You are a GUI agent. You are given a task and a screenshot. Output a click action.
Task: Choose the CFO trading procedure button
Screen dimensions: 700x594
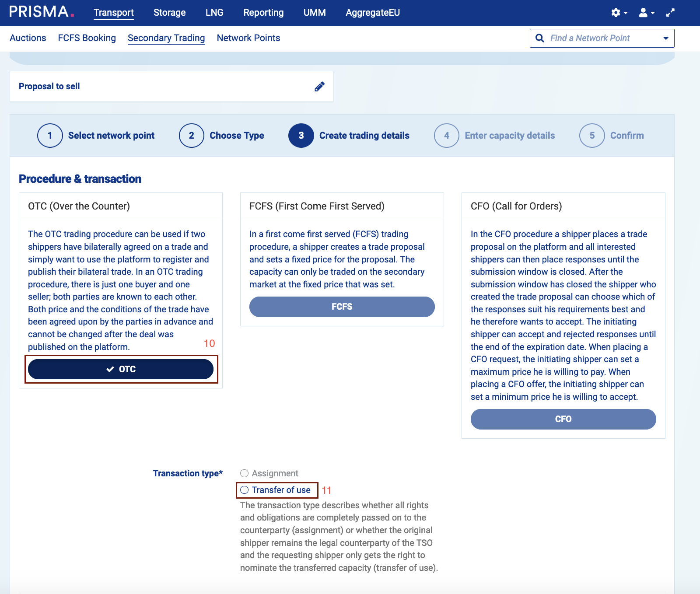point(563,419)
